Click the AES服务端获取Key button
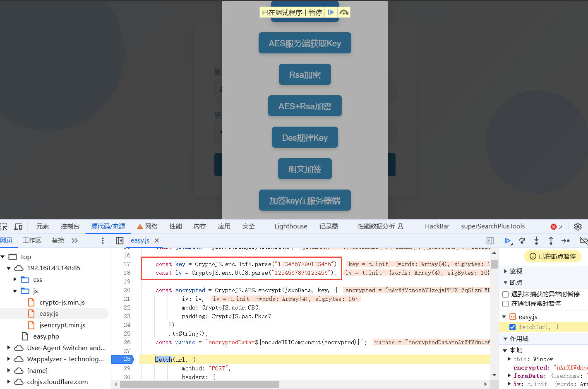This screenshot has width=588, height=389. [x=305, y=43]
